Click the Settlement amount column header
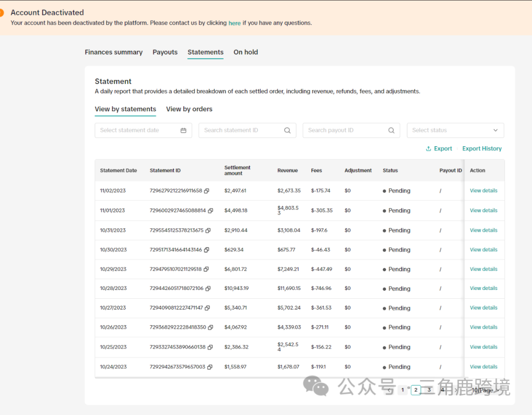Screen dimensions: 532x415 [x=237, y=170]
